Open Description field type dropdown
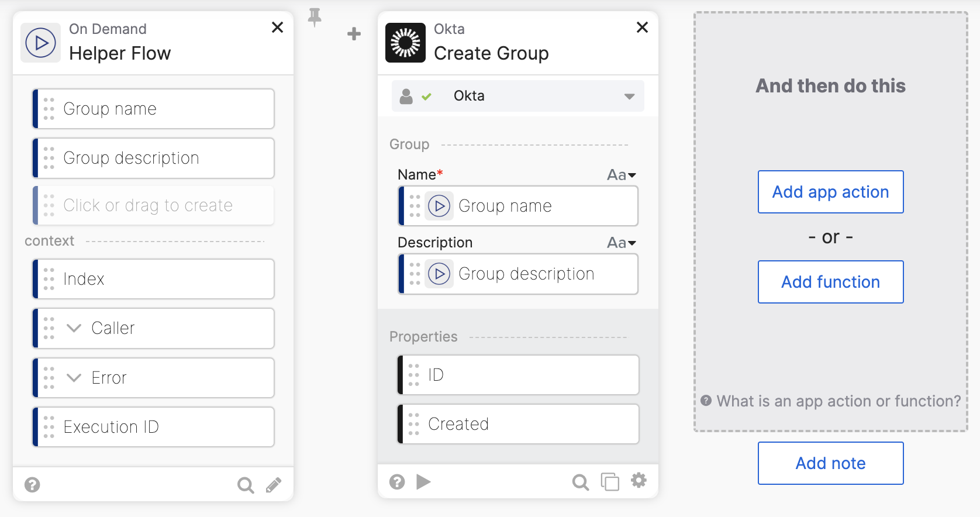Image resolution: width=980 pixels, height=517 pixels. click(621, 243)
